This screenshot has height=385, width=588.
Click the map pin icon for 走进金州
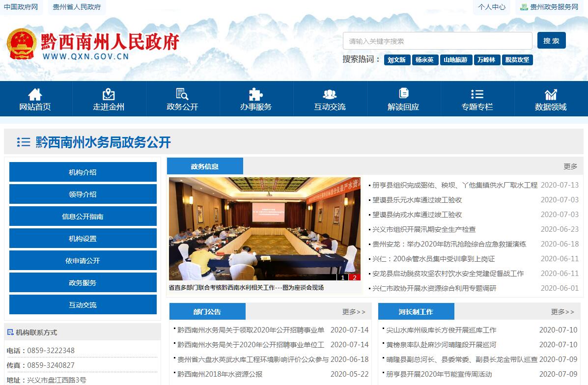coord(109,94)
